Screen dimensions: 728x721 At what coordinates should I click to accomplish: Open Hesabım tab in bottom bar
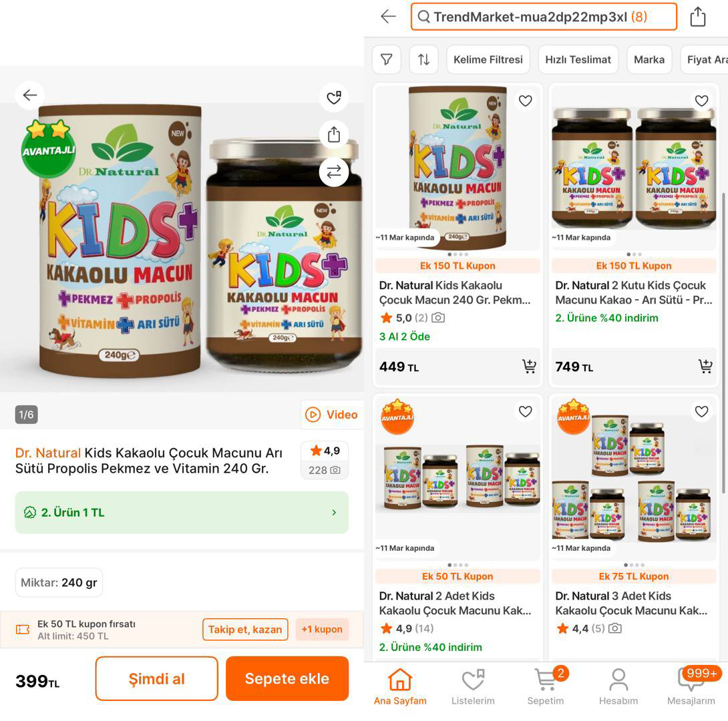pyautogui.click(x=618, y=687)
